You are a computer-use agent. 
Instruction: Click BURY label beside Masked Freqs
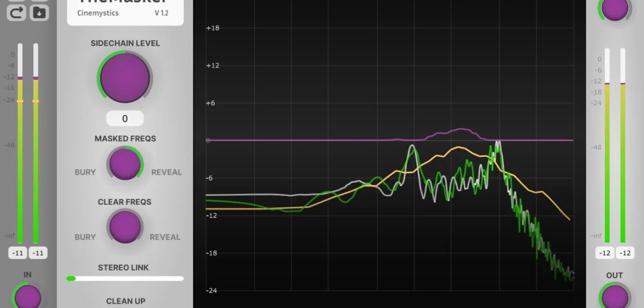(85, 172)
